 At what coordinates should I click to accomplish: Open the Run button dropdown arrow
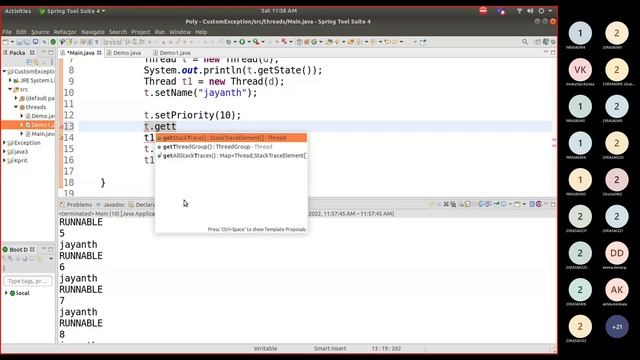coord(249,42)
